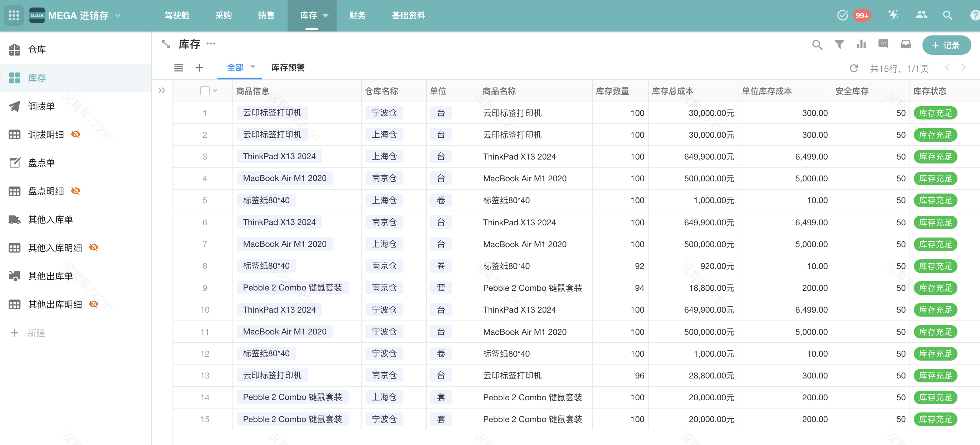Image resolution: width=980 pixels, height=445 pixels.
Task: Click the 卷 unit tag in row 5
Action: [x=441, y=200]
